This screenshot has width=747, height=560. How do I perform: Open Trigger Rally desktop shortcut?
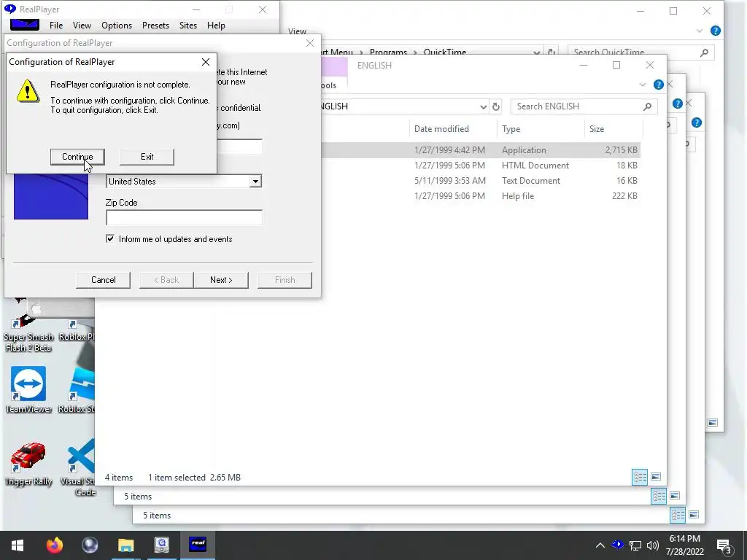tap(28, 463)
